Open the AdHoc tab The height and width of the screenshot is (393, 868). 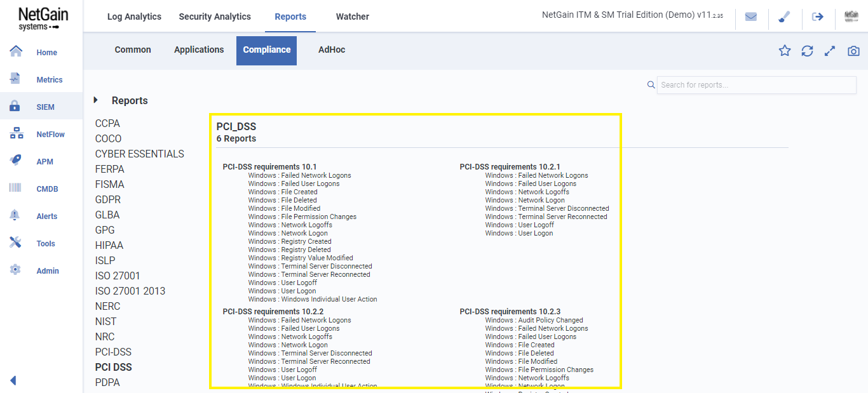[x=332, y=50]
